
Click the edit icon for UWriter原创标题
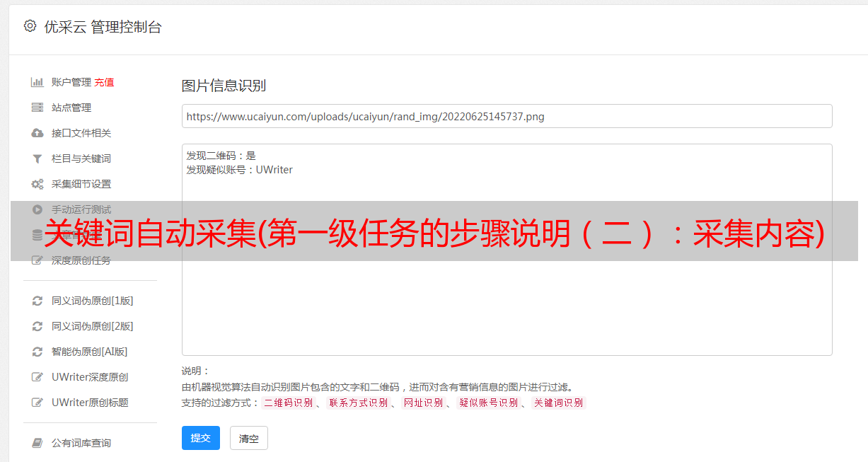pyautogui.click(x=37, y=403)
